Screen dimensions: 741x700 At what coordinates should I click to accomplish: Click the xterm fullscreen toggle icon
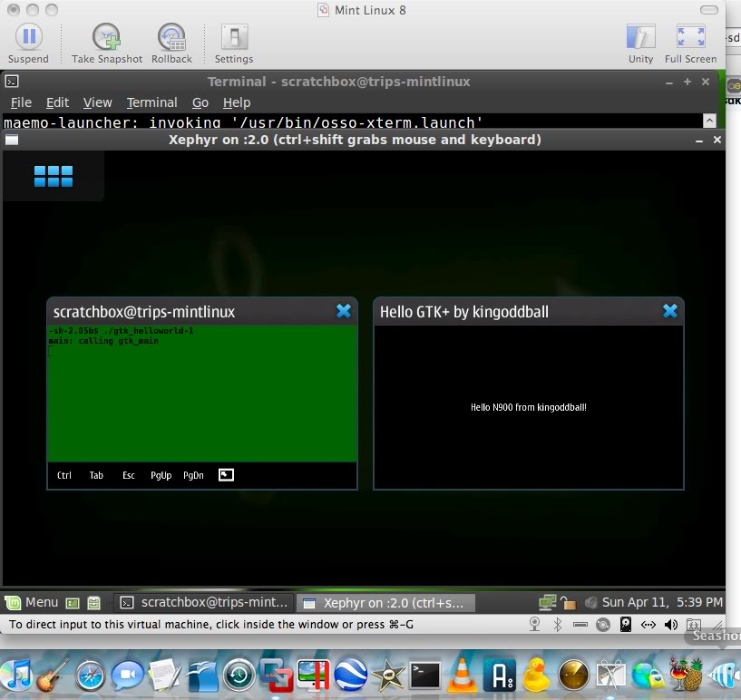(x=226, y=474)
